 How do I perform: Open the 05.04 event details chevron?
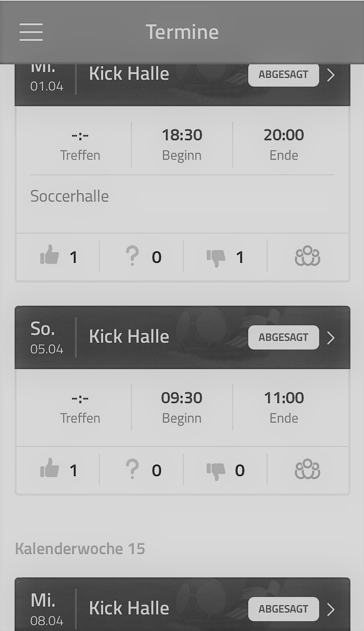331,337
